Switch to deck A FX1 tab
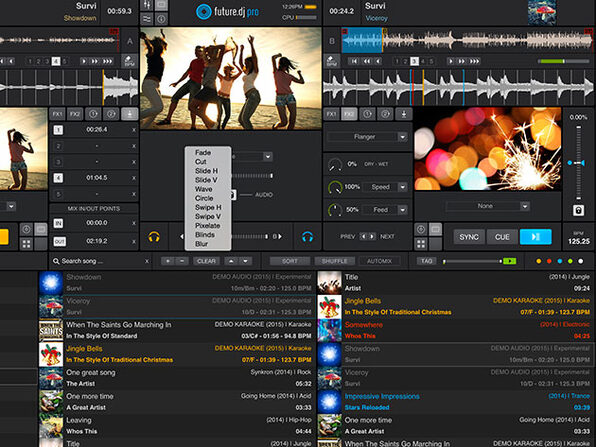 [57, 114]
